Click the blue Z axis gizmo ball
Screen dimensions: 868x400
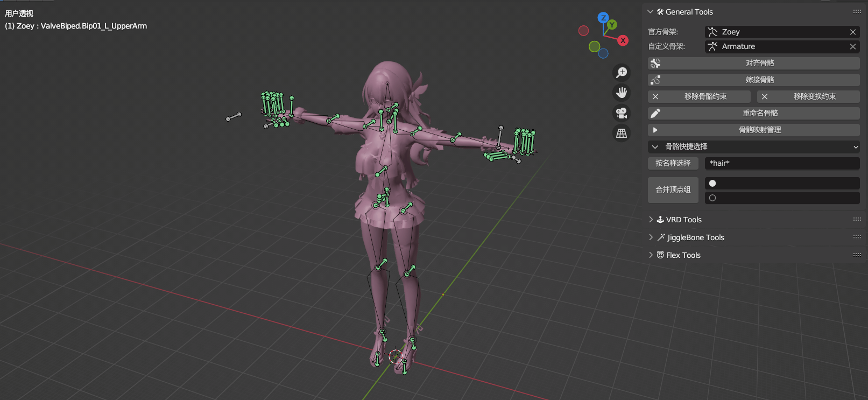coord(603,18)
